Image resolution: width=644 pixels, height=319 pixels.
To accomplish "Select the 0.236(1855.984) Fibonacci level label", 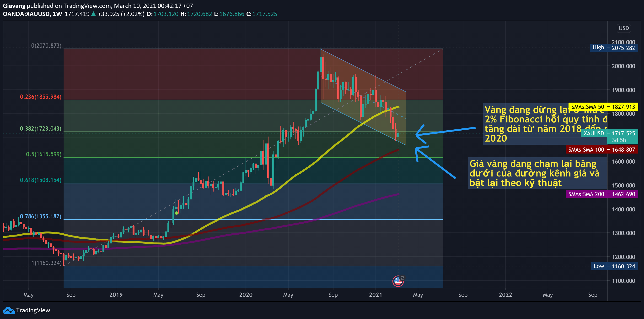I will coord(41,97).
